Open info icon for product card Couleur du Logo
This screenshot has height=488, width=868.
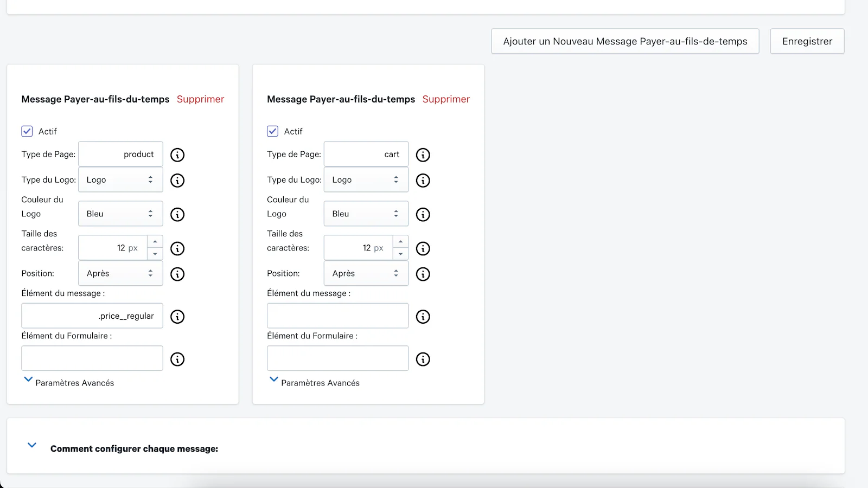[x=177, y=215]
